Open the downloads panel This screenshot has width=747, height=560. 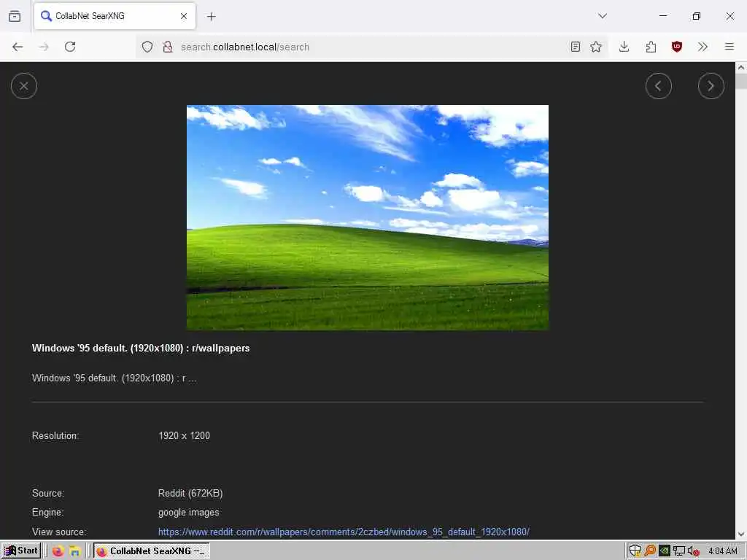coord(624,47)
